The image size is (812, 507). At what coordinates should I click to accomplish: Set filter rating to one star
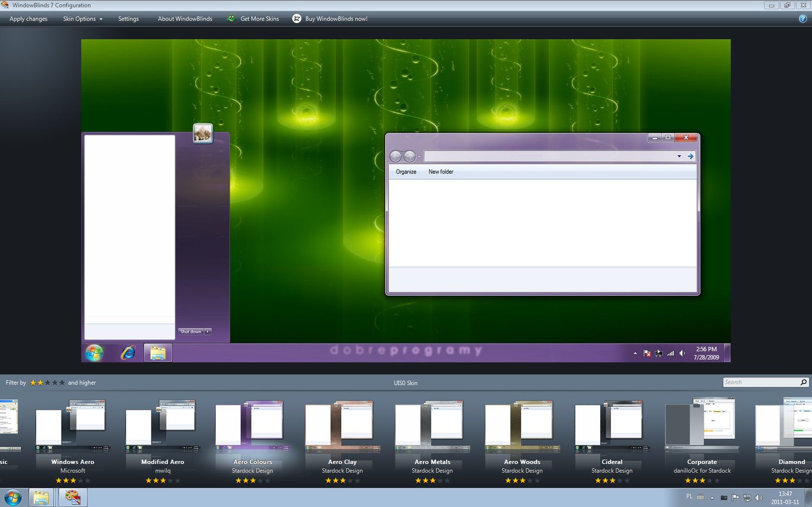33,383
